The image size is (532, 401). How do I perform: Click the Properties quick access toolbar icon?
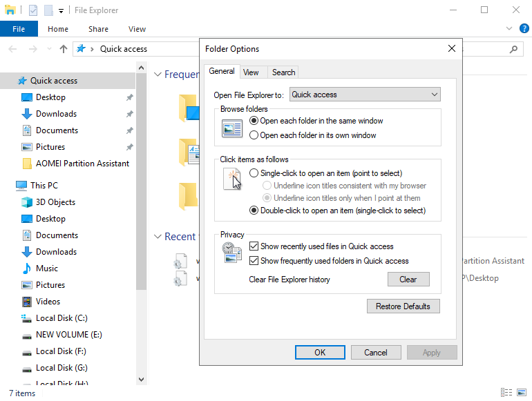(x=33, y=10)
